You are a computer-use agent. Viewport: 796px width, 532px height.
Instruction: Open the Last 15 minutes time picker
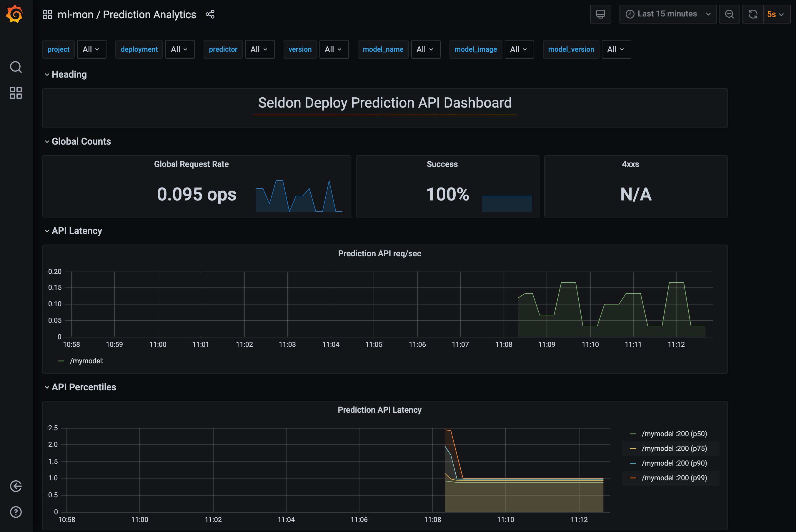[668, 14]
